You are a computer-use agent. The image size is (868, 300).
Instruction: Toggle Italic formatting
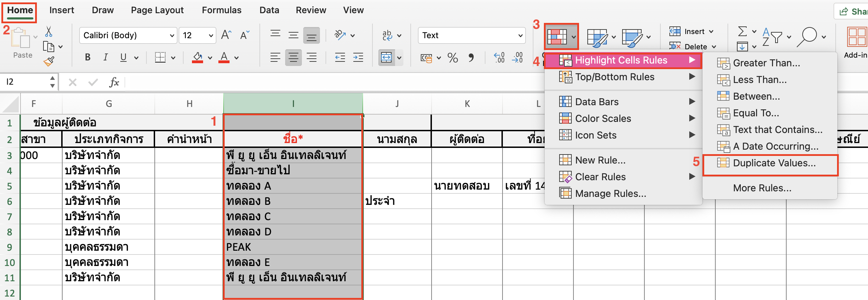105,57
